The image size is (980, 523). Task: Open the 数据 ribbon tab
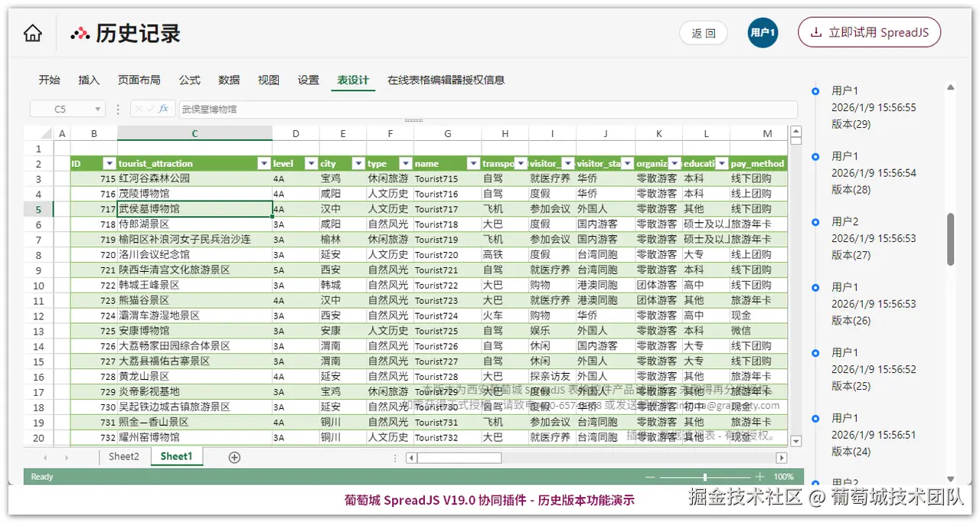[x=229, y=80]
